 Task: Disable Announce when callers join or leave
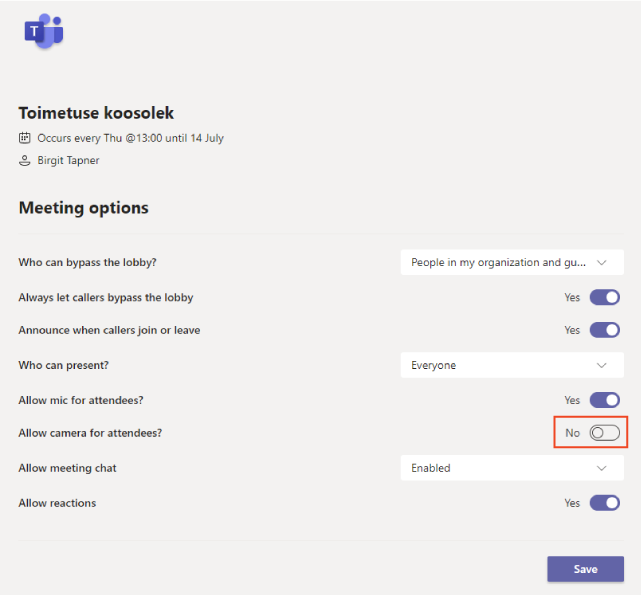click(605, 330)
